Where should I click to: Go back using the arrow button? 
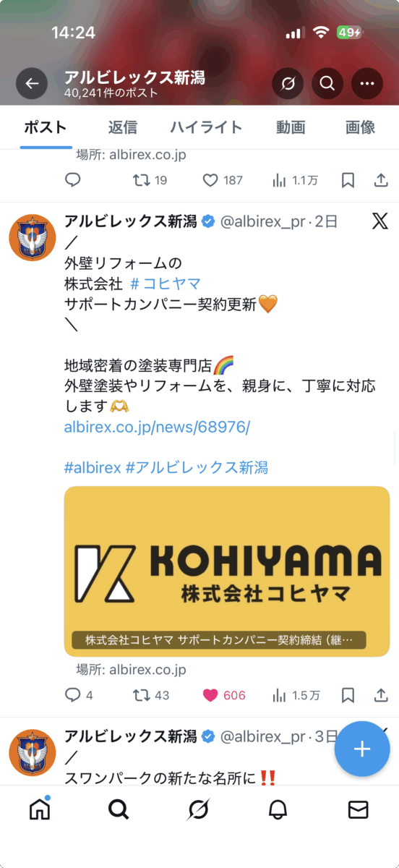click(32, 84)
